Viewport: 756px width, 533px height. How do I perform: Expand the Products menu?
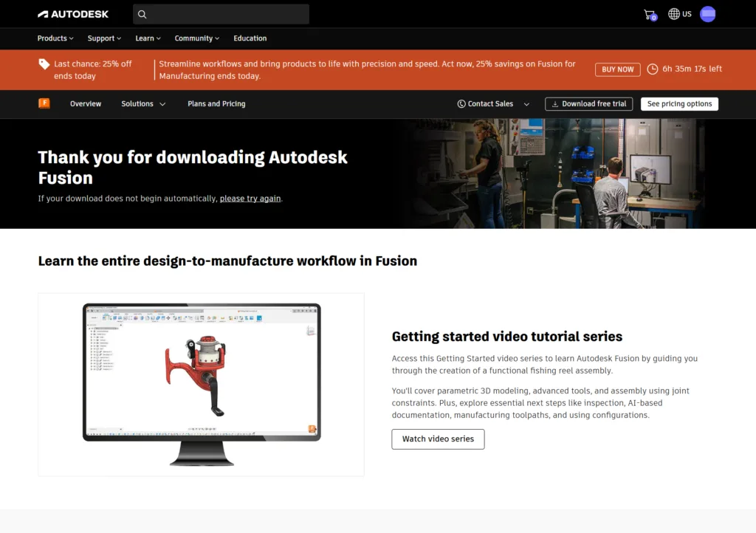tap(55, 38)
